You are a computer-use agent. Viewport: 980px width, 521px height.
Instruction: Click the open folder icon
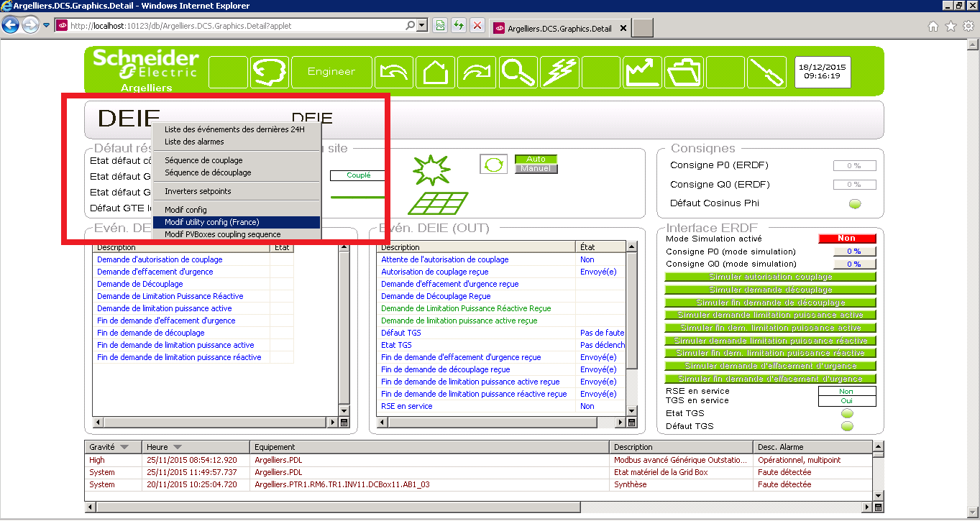tap(684, 72)
